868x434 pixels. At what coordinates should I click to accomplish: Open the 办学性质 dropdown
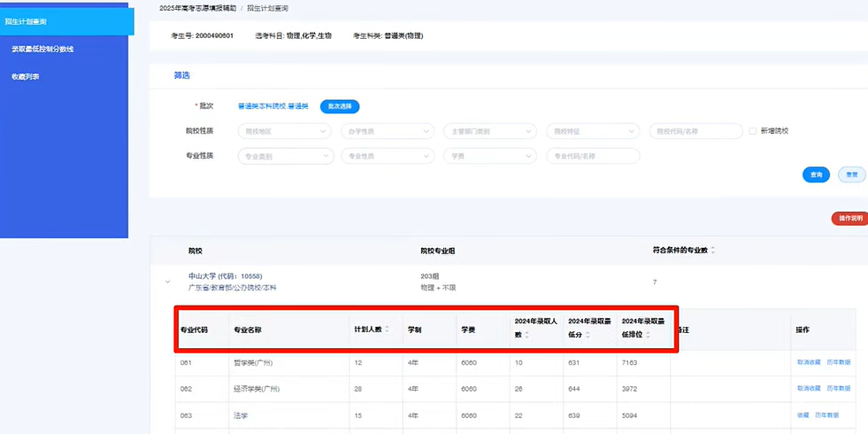(388, 131)
